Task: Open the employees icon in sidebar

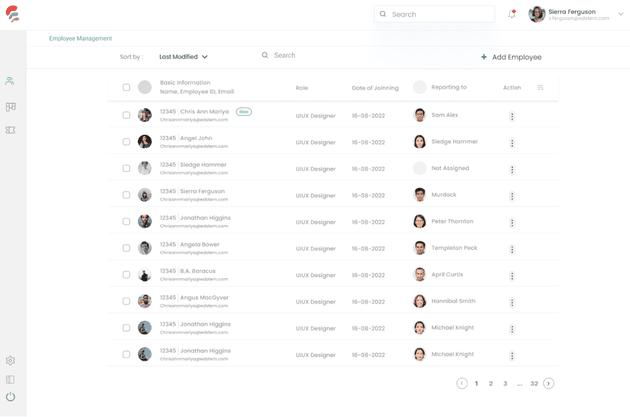Action: pos(10,81)
